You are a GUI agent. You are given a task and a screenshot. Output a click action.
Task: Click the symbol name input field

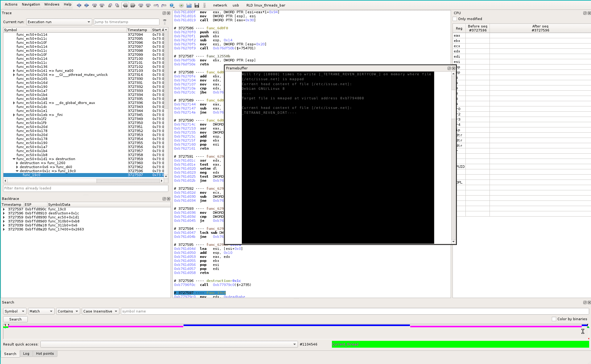coord(216,311)
